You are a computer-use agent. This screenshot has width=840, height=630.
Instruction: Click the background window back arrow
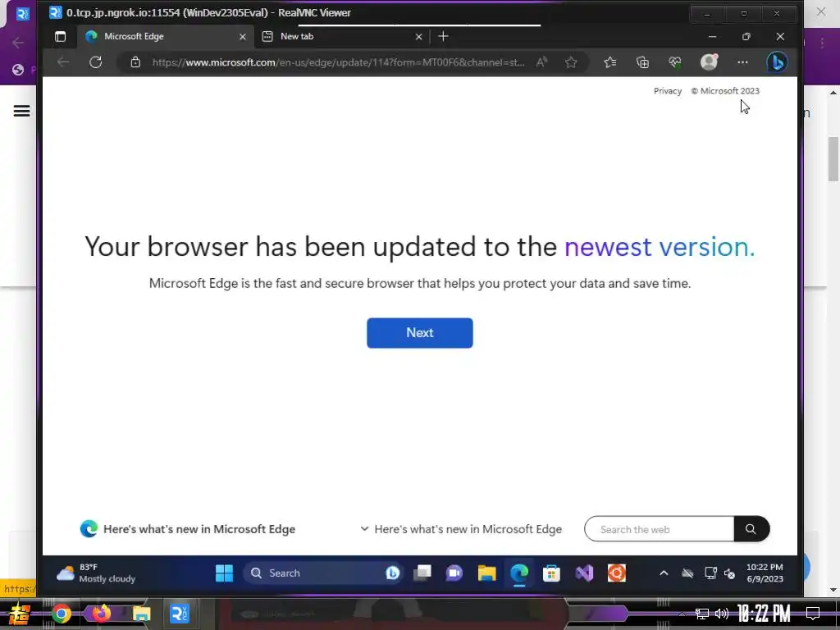click(x=18, y=43)
